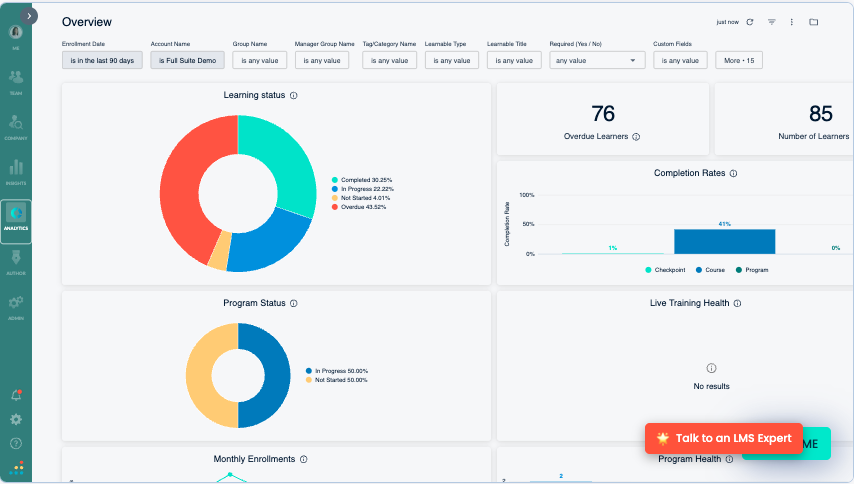Screen dimensions: 854x484
Task: Go to Insights in the sidebar
Action: coord(16,171)
